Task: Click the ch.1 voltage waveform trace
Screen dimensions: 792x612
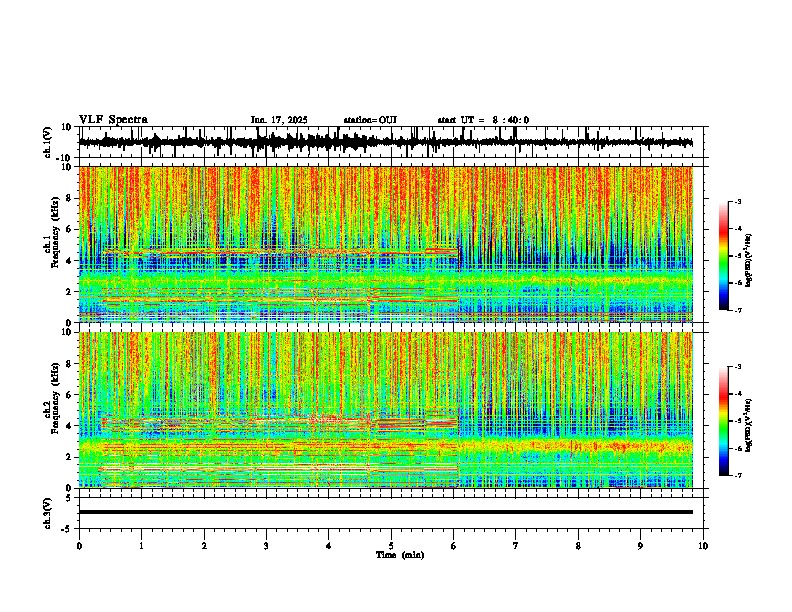Action: point(385,142)
